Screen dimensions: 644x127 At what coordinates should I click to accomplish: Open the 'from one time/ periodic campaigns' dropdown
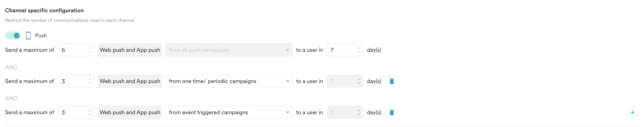point(229,81)
